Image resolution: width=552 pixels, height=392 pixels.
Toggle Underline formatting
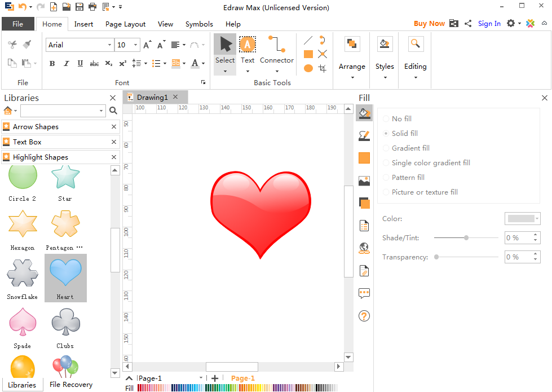coord(80,63)
